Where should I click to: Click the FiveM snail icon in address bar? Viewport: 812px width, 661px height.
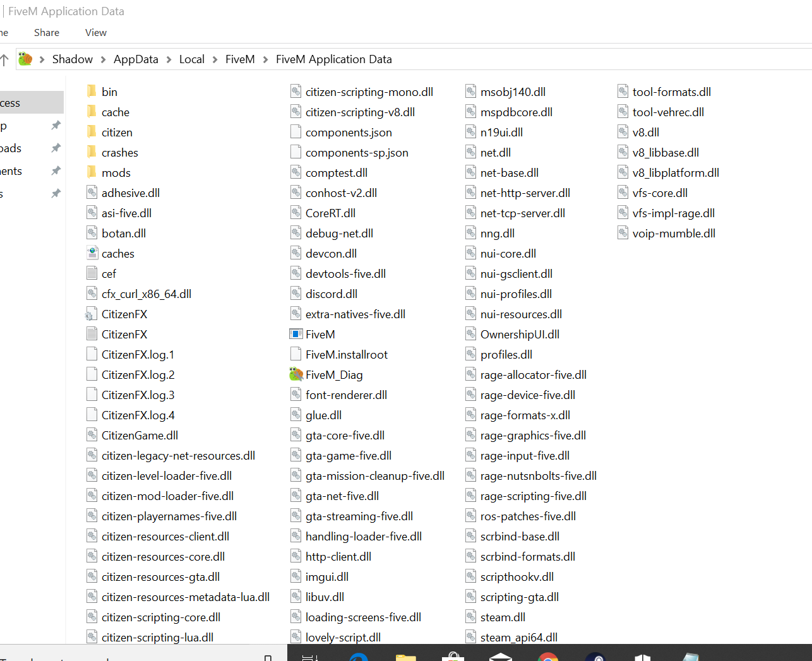25,59
